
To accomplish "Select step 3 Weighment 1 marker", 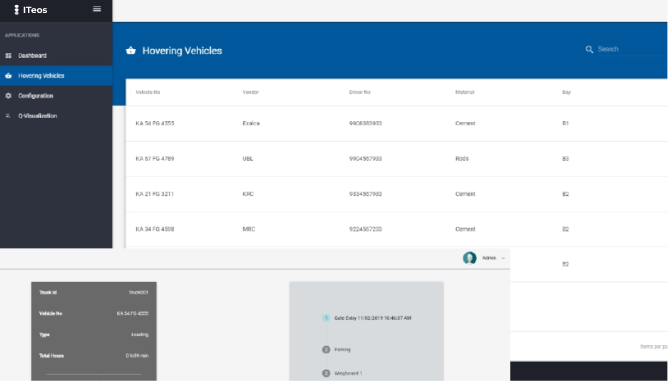I will tap(326, 373).
